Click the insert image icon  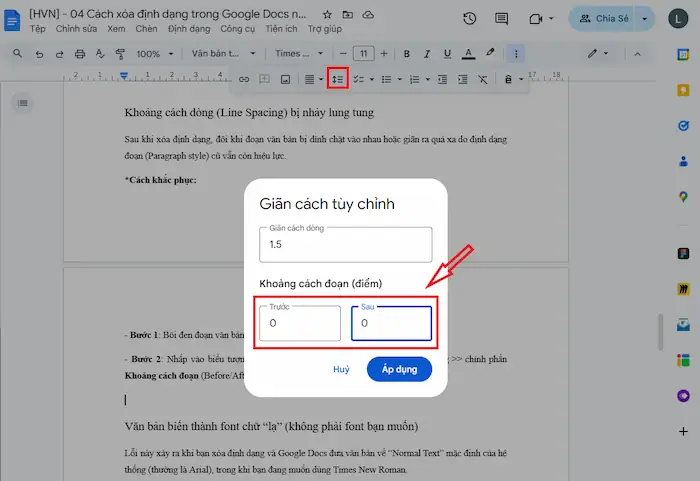285,79
